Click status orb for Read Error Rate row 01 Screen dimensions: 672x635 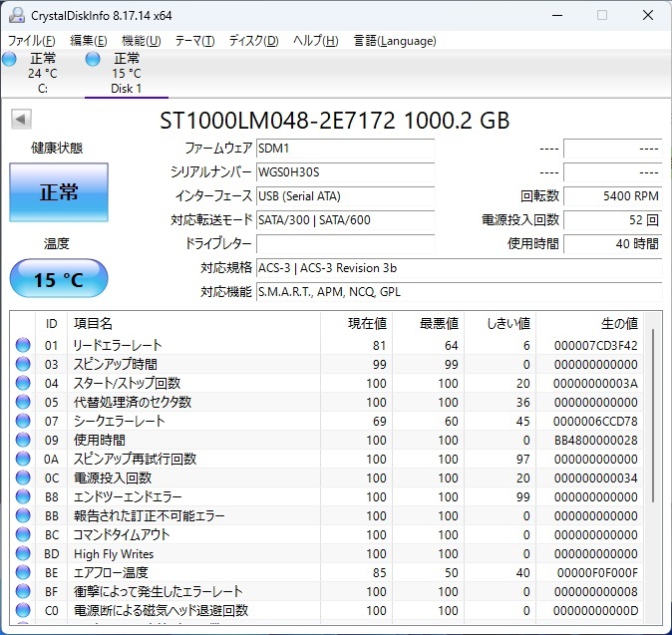[23, 346]
